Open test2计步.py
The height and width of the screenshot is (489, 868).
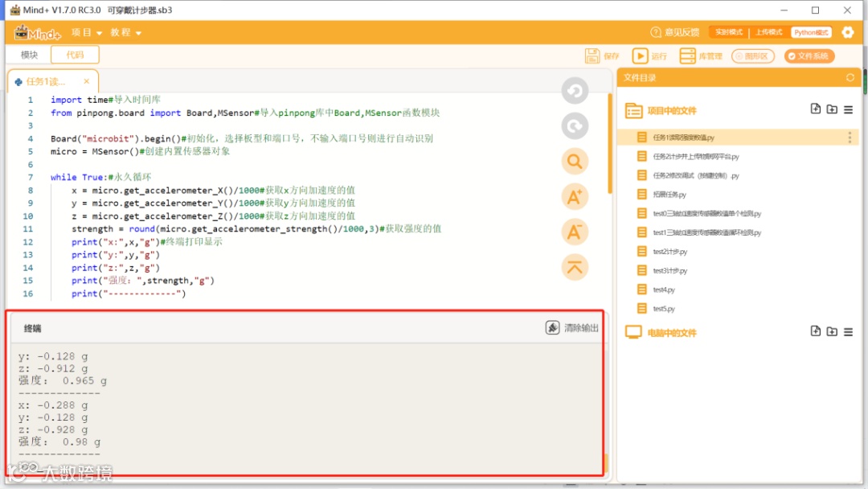[x=669, y=252]
